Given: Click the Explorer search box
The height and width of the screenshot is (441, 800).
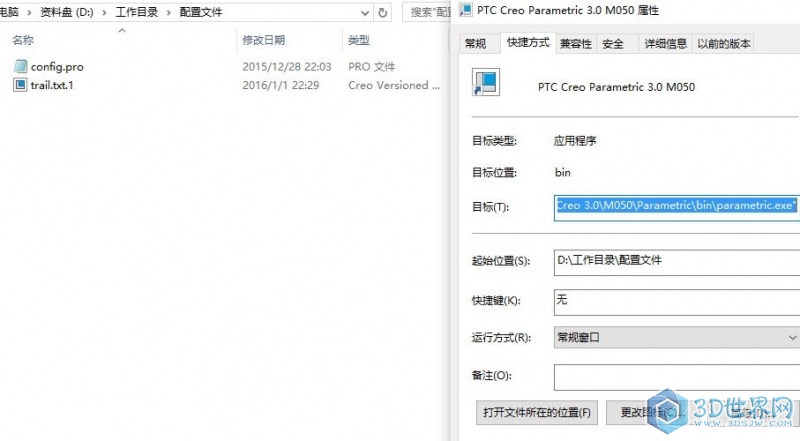Looking at the screenshot, I should tap(428, 12).
